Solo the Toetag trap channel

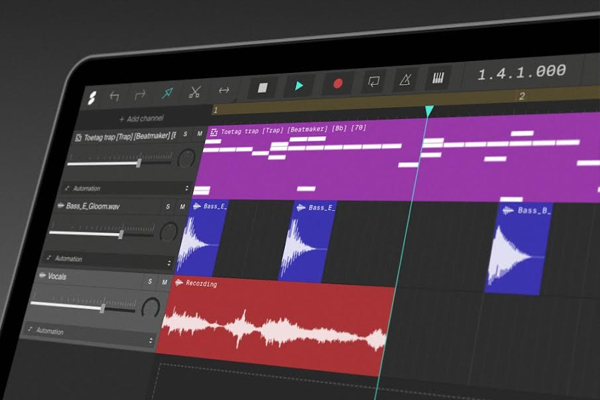185,134
